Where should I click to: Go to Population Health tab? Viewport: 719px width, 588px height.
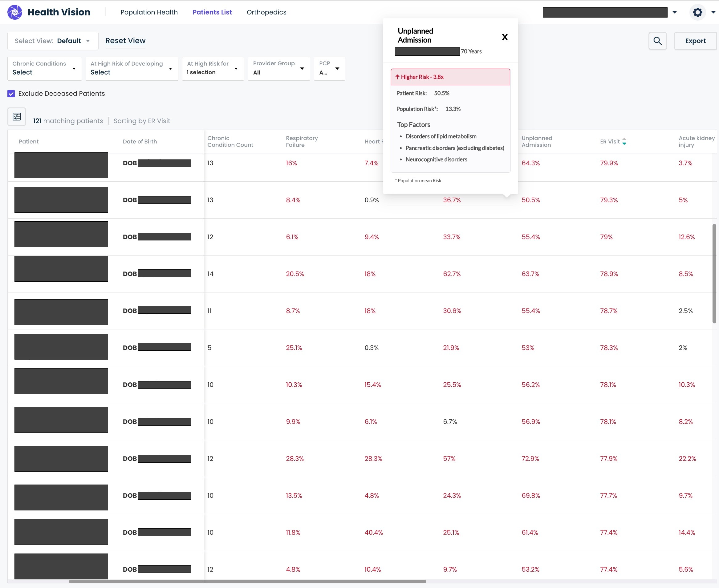click(149, 12)
